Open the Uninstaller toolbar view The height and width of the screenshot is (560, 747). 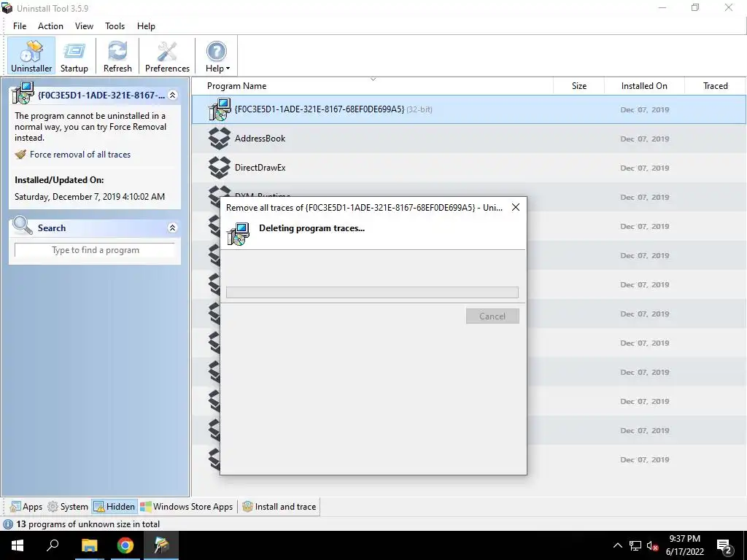[x=31, y=55]
